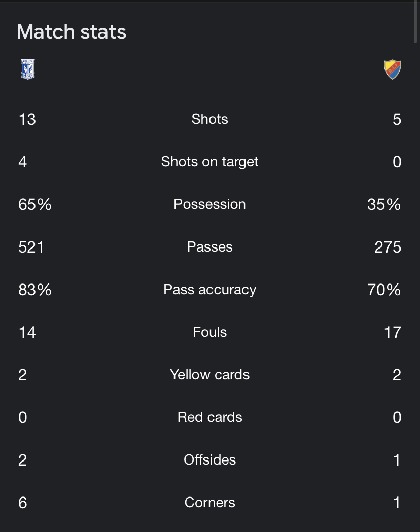
Task: Select the Pass accuracy label
Action: (x=209, y=290)
